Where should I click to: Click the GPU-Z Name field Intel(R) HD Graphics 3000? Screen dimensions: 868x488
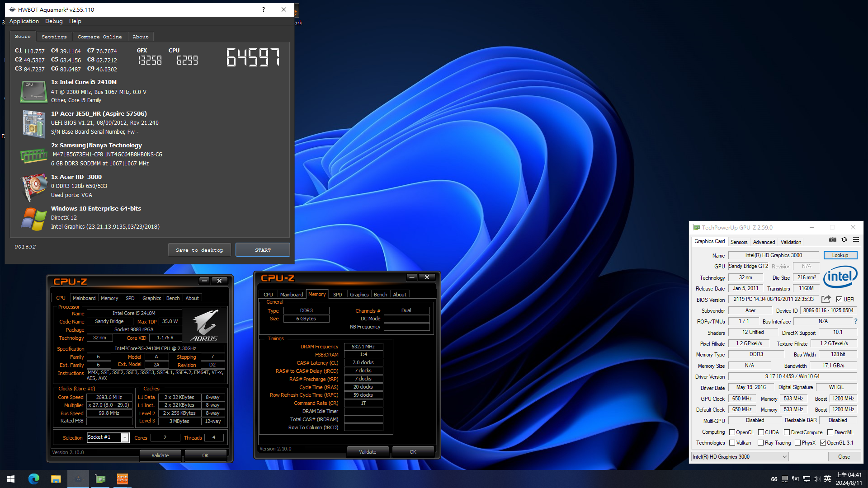click(x=774, y=255)
